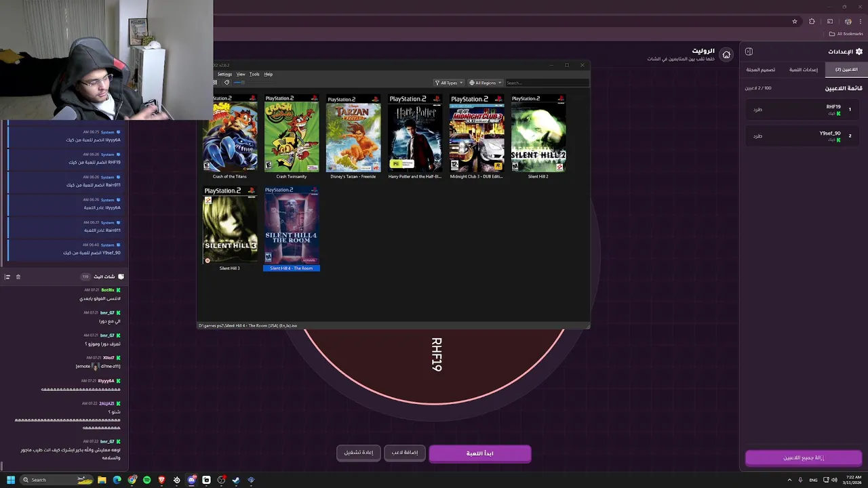Screen dimensions: 868x488
Task: Click the ENG language indicator in tray
Action: point(813,480)
